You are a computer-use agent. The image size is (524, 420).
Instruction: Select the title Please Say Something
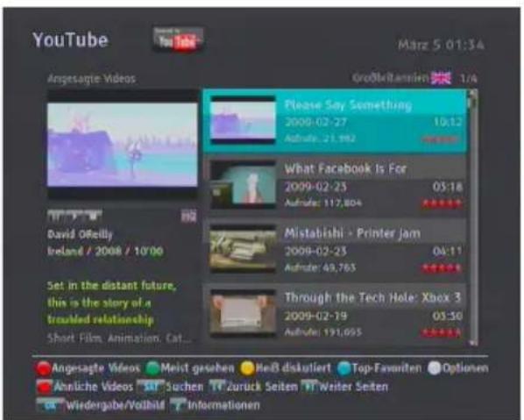tap(348, 105)
